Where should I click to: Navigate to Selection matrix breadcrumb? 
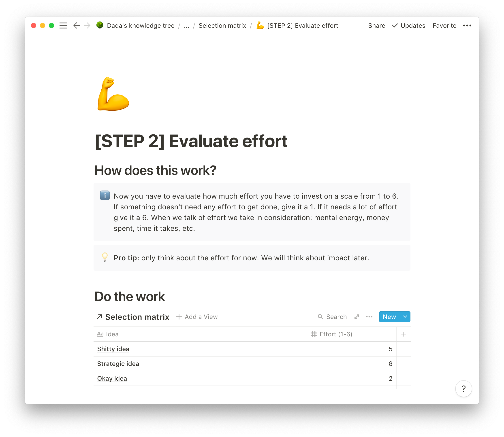click(222, 25)
